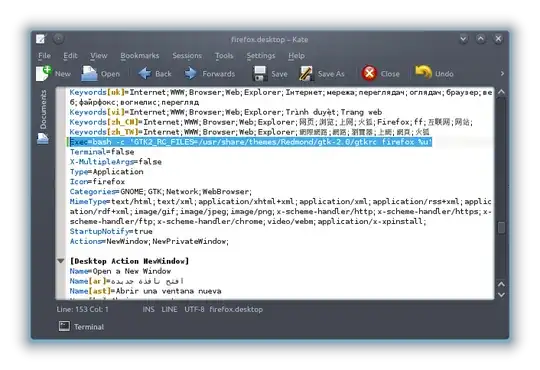The image size is (540, 370).
Task: Go Back using the blue left arrow
Action: 144,73
